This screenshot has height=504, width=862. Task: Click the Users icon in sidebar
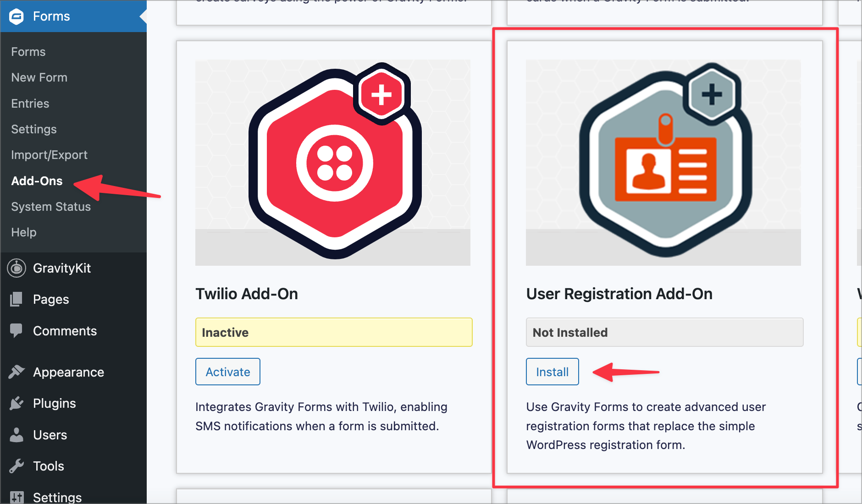(x=16, y=435)
